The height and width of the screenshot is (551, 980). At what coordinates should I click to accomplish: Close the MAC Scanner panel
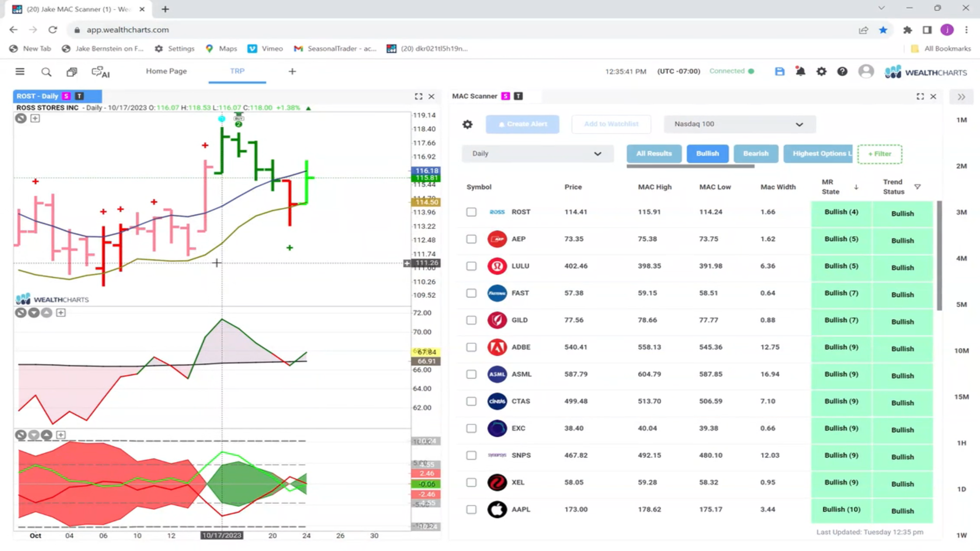tap(933, 96)
